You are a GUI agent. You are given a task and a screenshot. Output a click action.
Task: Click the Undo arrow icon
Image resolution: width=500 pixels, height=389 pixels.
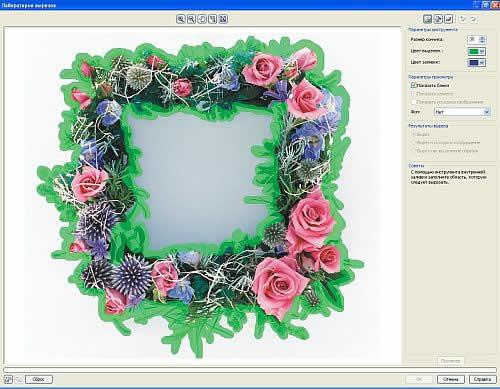tap(463, 19)
